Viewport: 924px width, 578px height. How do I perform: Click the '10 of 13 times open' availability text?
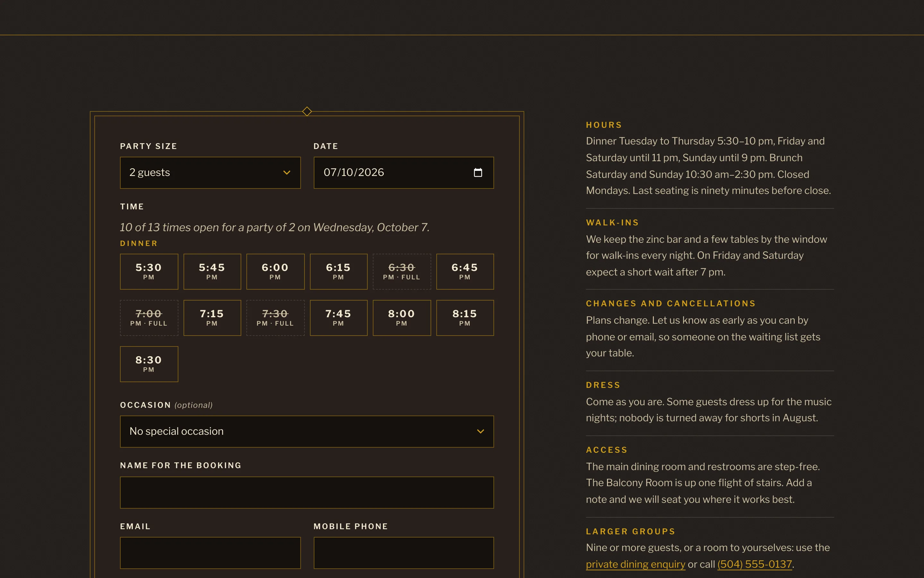point(275,227)
